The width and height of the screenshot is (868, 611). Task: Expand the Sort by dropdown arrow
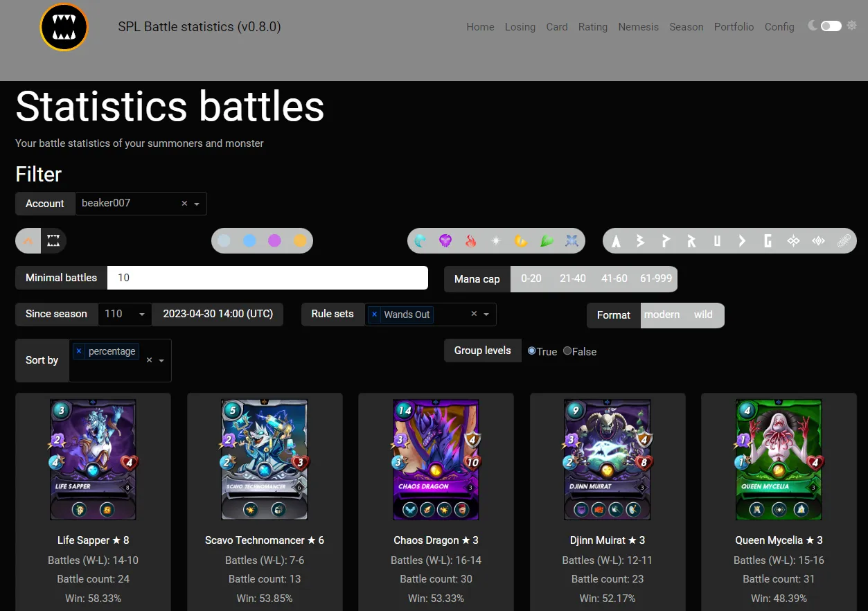tap(161, 360)
